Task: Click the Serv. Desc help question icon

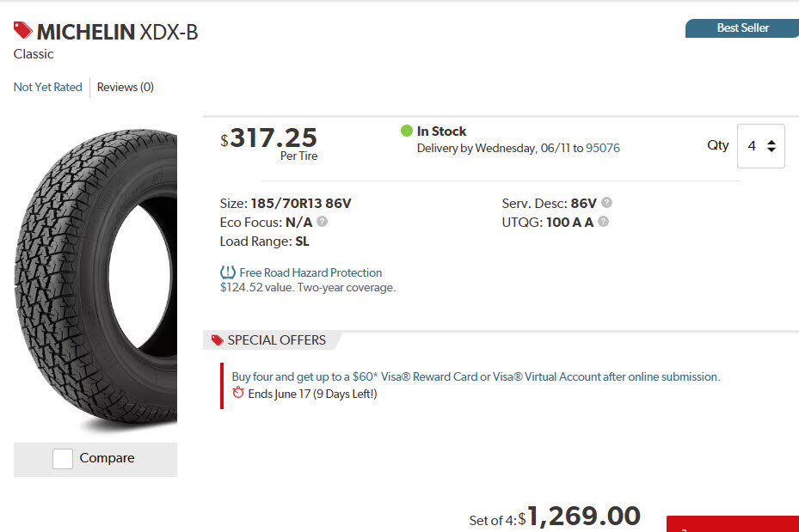Action: pos(606,203)
